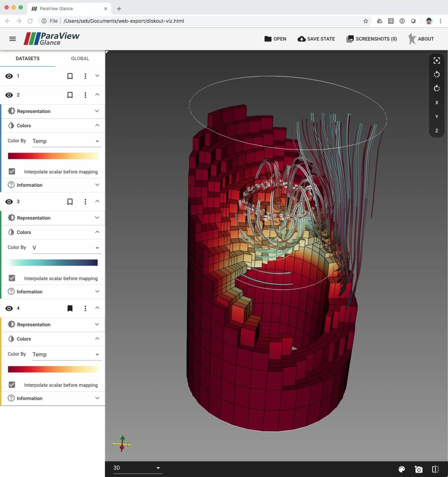448x477 pixels.
Task: Click the Save State button
Action: [316, 39]
